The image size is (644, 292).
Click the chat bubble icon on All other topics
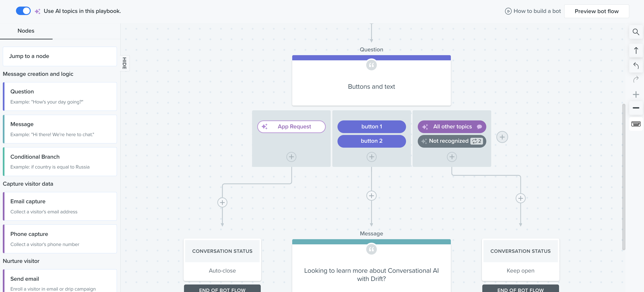(479, 127)
